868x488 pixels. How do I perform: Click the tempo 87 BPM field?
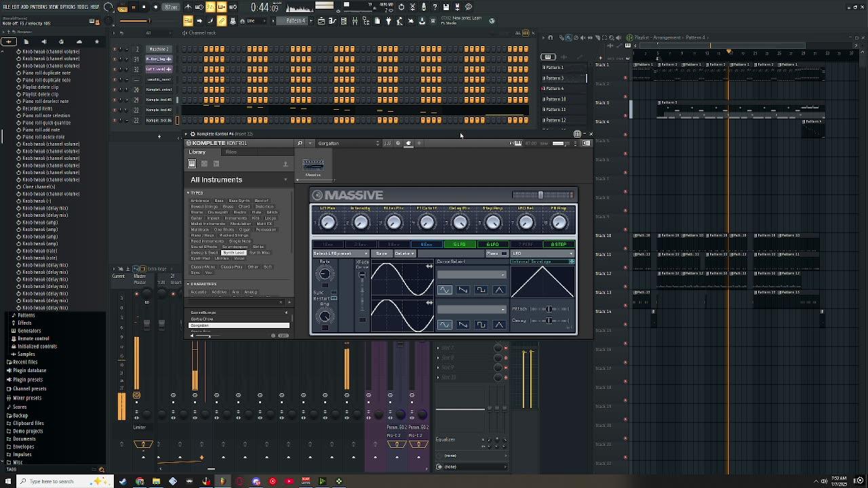tap(172, 7)
